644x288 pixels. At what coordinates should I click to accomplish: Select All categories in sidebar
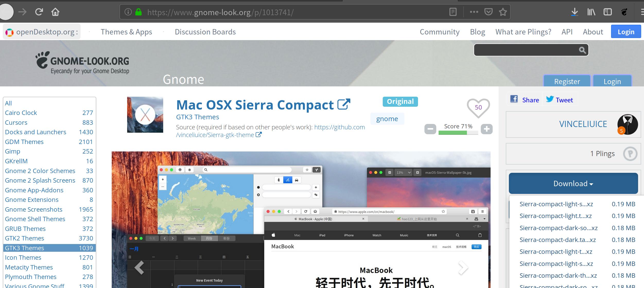coord(8,103)
